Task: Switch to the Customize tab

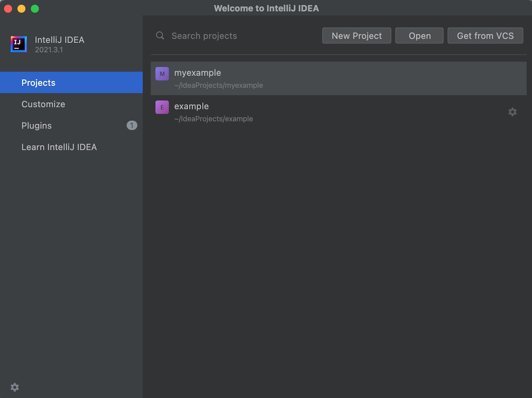Action: click(71, 104)
